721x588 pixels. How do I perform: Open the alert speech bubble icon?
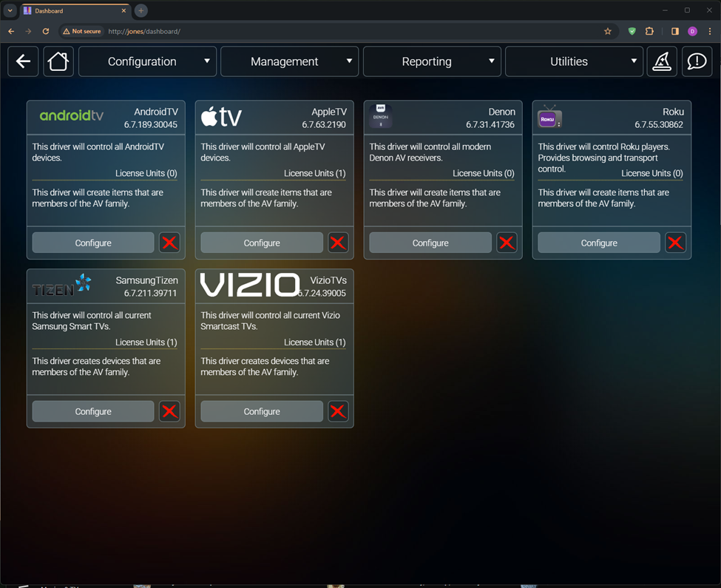point(697,61)
